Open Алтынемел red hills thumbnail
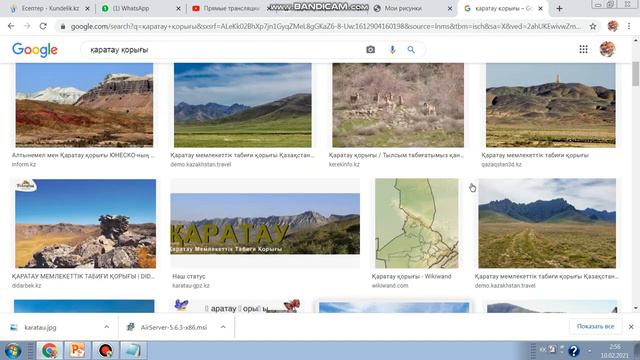The image size is (640, 360). point(84,105)
